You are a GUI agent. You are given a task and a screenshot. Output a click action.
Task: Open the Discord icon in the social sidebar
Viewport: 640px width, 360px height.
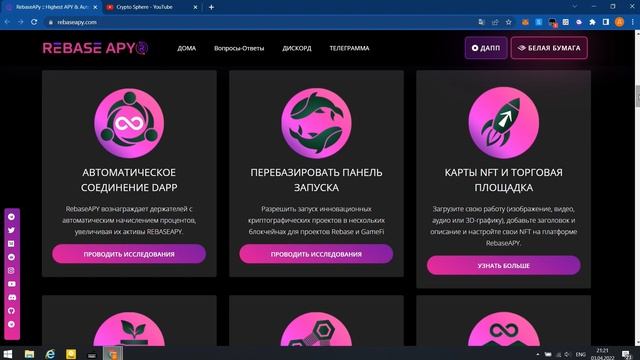[11, 297]
